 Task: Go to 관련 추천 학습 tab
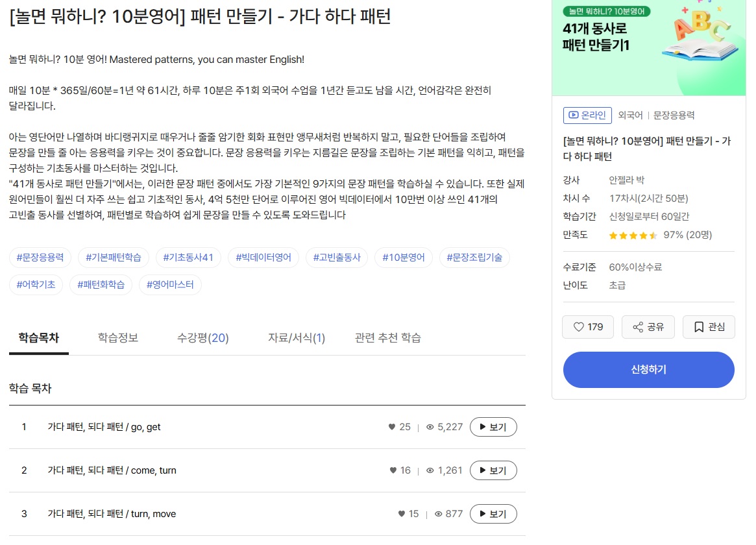pos(387,337)
